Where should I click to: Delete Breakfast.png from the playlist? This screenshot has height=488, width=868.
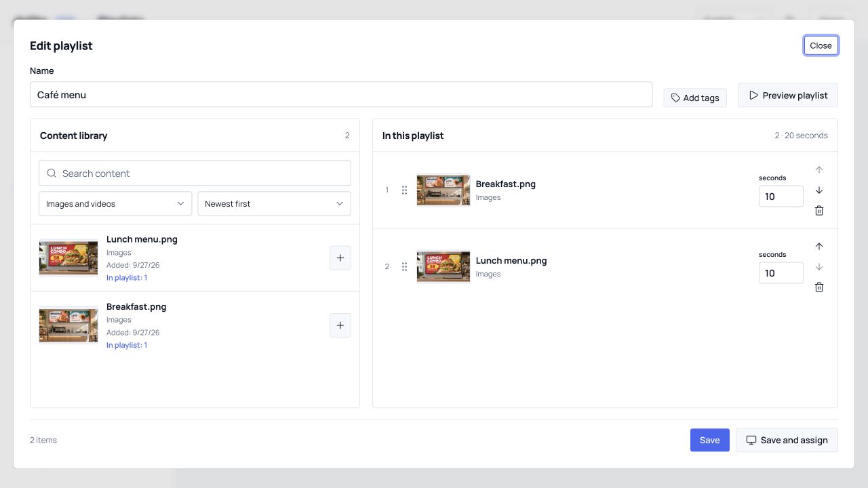pyautogui.click(x=819, y=211)
